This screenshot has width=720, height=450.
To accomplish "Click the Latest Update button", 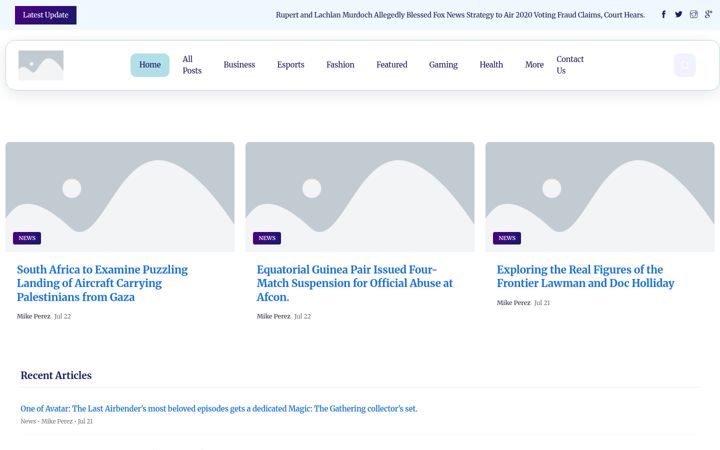I will (45, 15).
